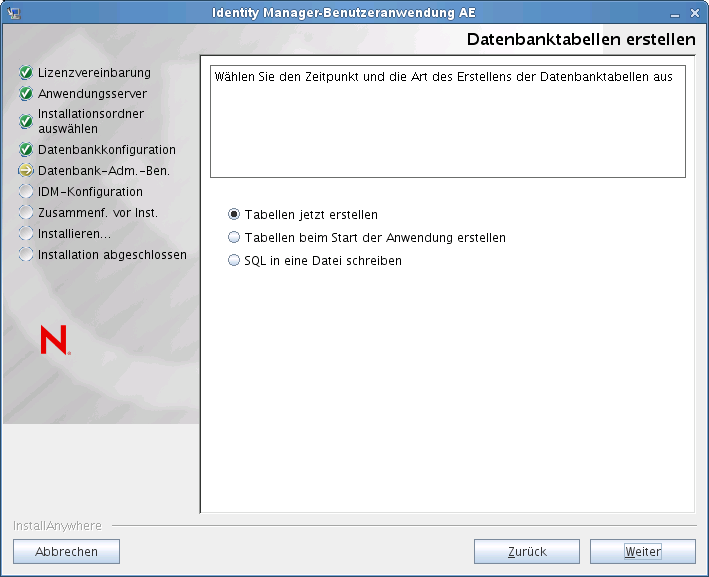Choose 'Tabellen beim Start der Anwendung erstellen'

pos(234,237)
